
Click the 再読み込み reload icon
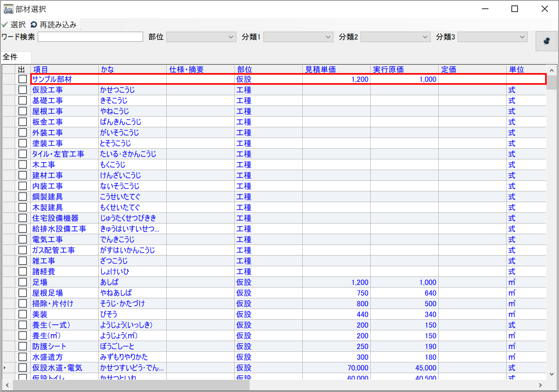point(34,25)
